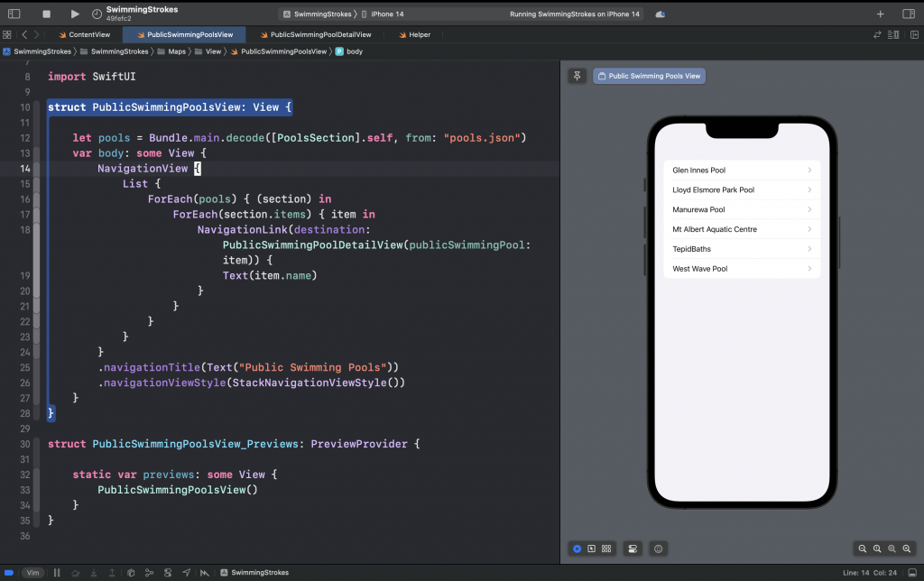Open the source control history clock icon
Screen dimensions: 924x581
click(x=97, y=14)
